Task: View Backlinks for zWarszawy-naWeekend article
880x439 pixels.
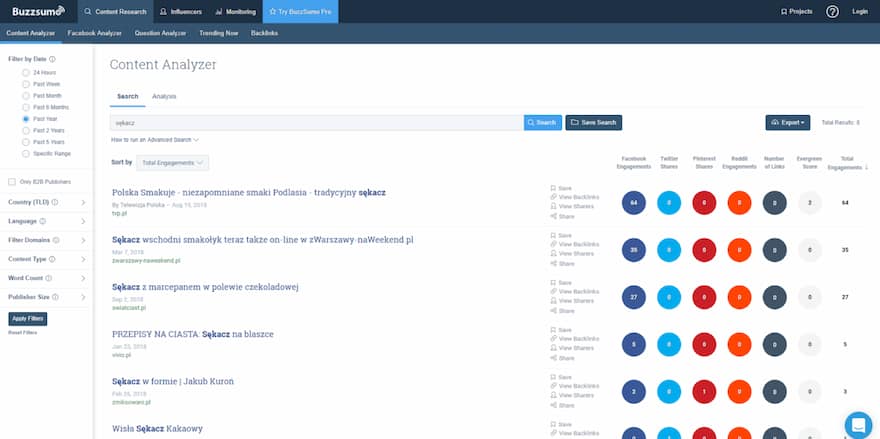Action: [575, 244]
